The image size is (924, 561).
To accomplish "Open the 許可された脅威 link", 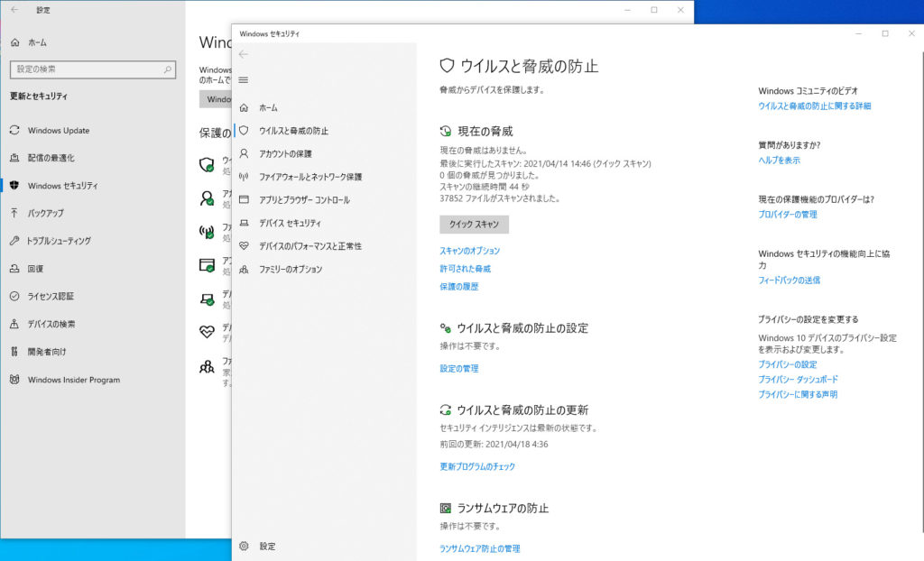I will point(465,269).
